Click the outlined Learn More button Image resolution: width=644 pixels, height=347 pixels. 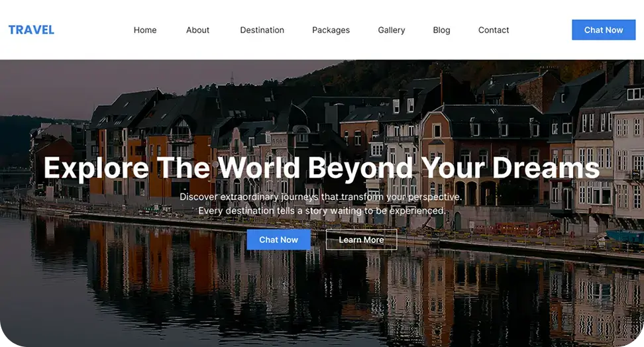pyautogui.click(x=362, y=240)
